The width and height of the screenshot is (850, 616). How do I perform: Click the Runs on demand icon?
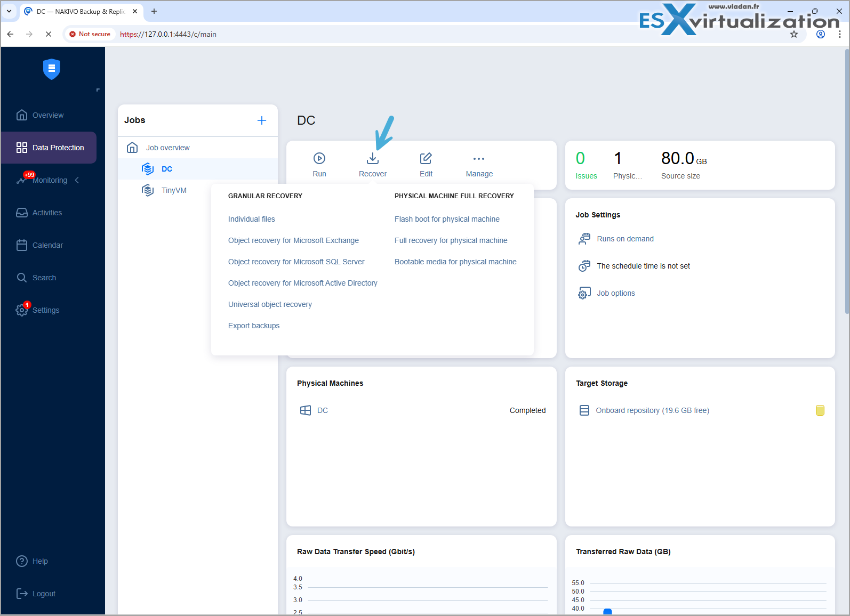point(584,239)
